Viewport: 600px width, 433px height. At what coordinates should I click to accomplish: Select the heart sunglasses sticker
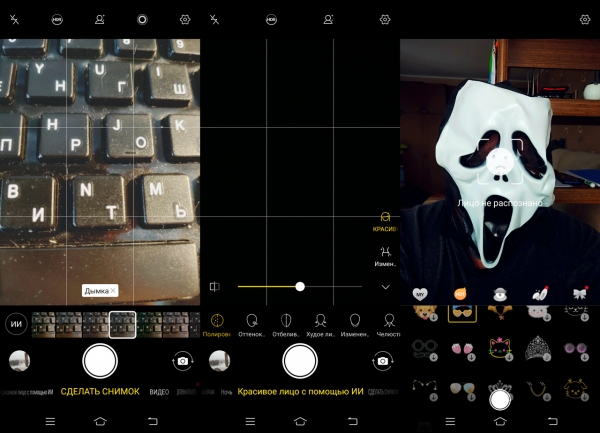(x=462, y=313)
